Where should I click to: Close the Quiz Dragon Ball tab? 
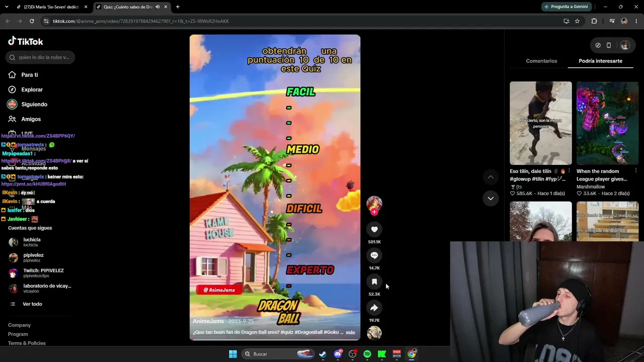[x=166, y=7]
